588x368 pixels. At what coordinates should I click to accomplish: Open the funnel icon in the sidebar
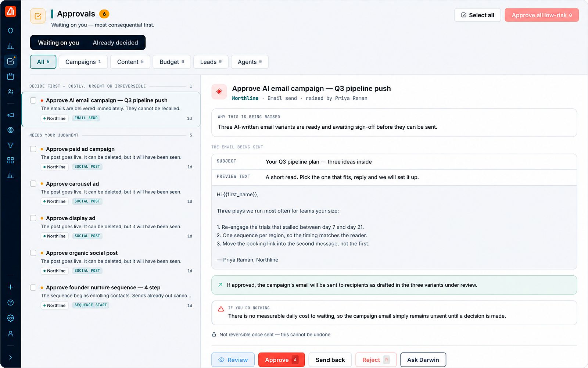pyautogui.click(x=11, y=145)
